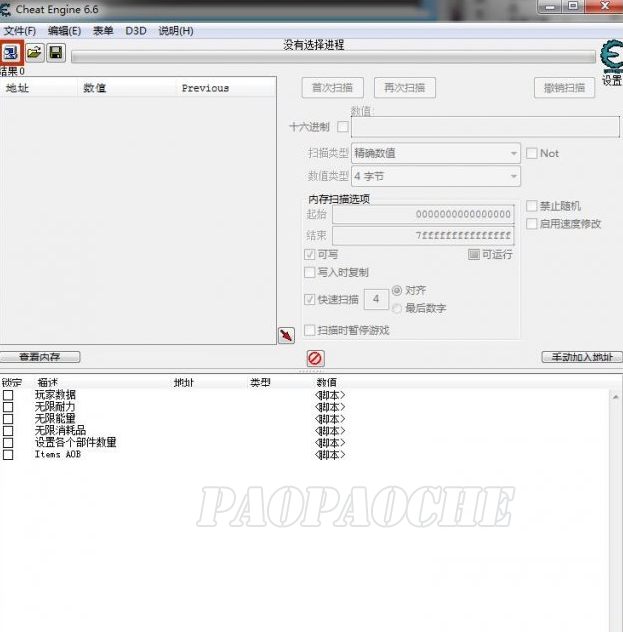623x632 pixels.
Task: Click the 锁定 column header
Action: point(12,382)
